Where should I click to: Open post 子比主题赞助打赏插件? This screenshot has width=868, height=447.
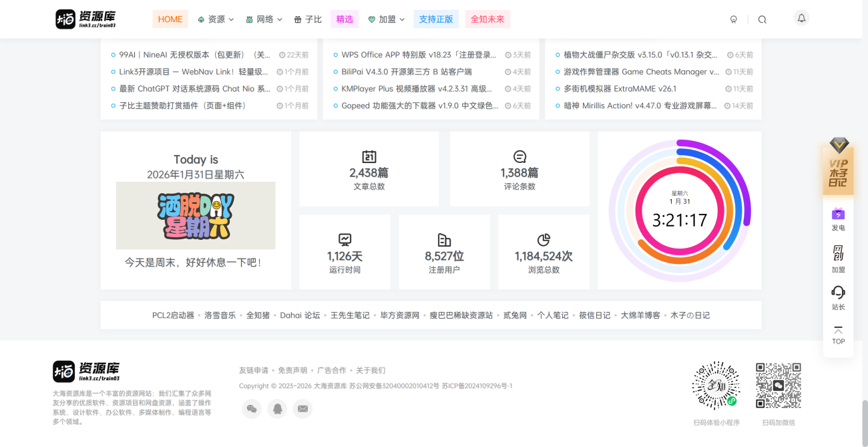(182, 106)
